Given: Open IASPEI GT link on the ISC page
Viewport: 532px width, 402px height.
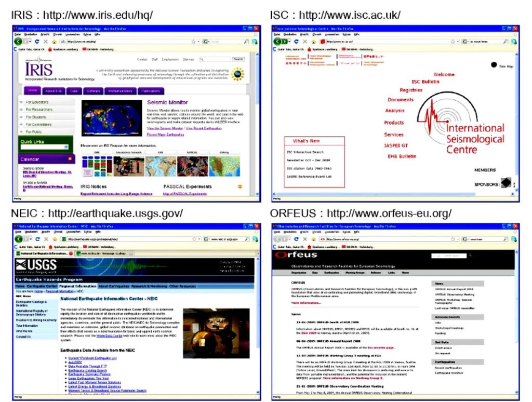Looking at the screenshot, I should pyautogui.click(x=395, y=145).
